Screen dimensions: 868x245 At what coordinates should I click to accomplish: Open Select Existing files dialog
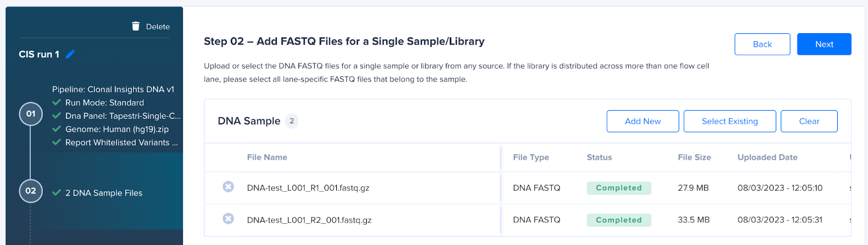[x=730, y=121]
